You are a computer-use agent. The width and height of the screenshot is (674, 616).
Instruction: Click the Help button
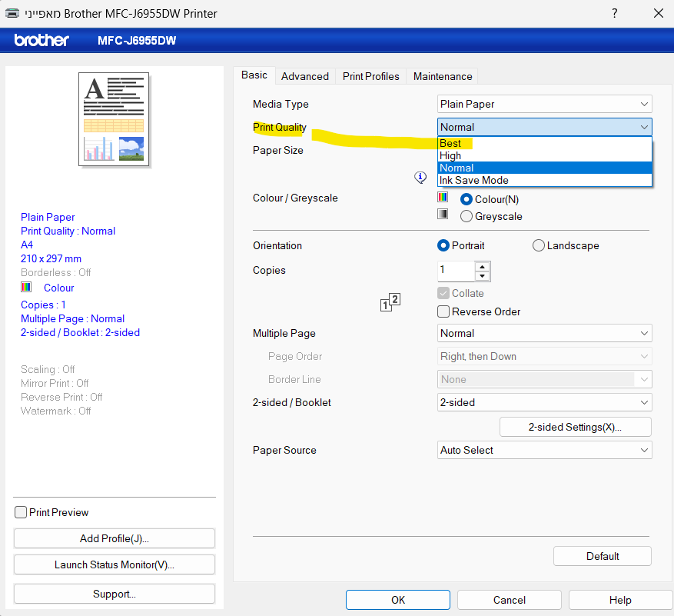coord(620,600)
